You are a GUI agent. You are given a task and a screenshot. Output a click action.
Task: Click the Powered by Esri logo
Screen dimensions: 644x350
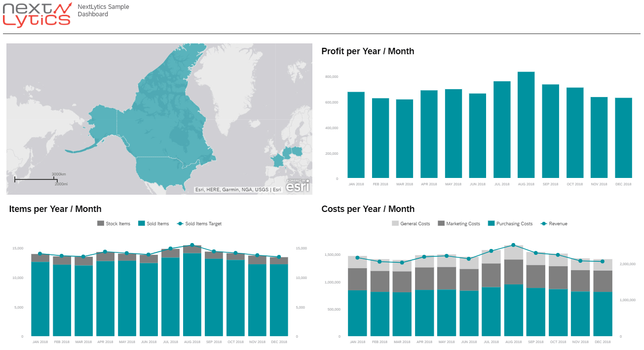298,185
